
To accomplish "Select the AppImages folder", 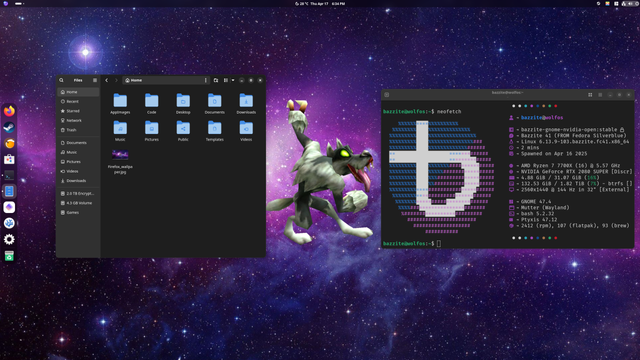I will [120, 104].
